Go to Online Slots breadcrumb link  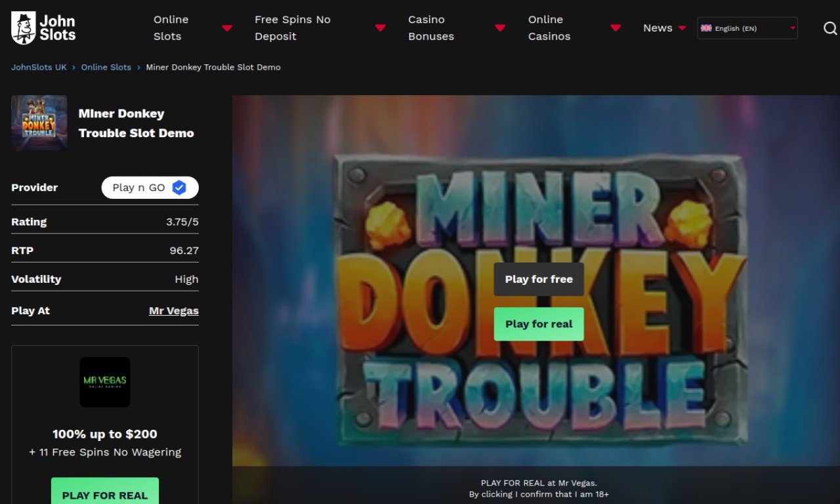106,67
